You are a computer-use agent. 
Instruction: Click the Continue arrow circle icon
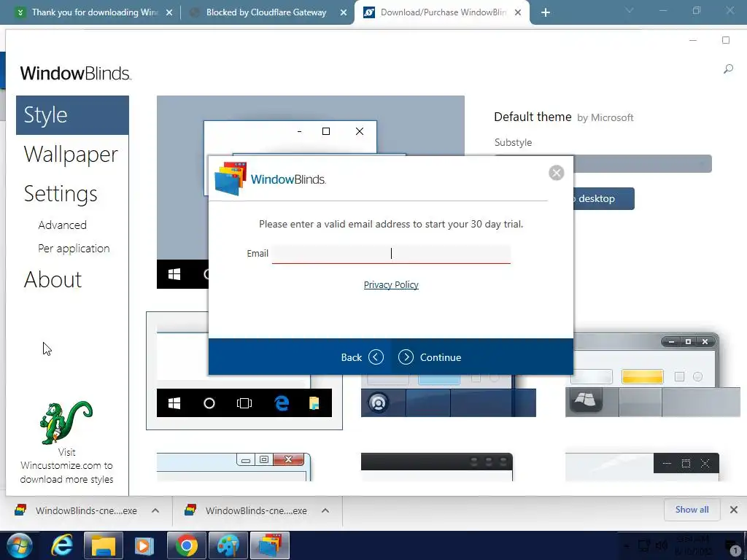[406, 357]
